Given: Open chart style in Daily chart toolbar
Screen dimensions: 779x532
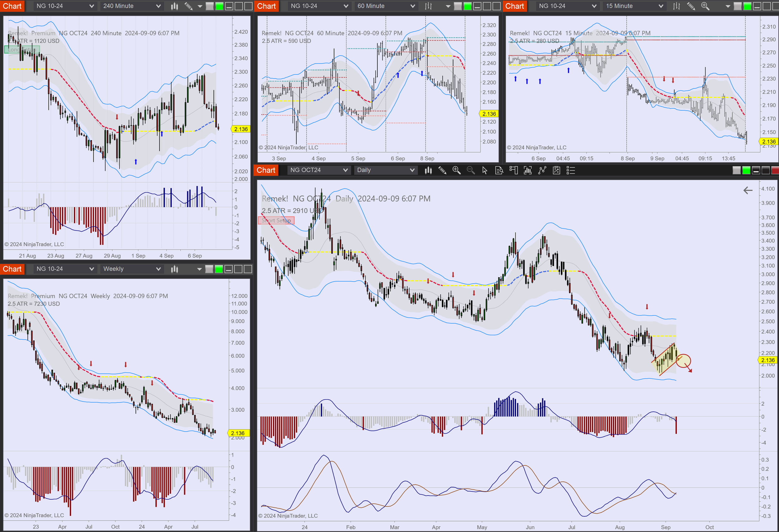Looking at the screenshot, I should click(x=428, y=170).
